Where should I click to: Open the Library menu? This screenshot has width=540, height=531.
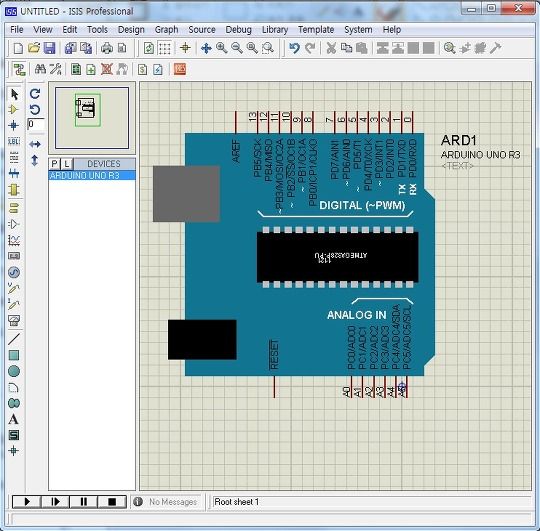pyautogui.click(x=275, y=30)
